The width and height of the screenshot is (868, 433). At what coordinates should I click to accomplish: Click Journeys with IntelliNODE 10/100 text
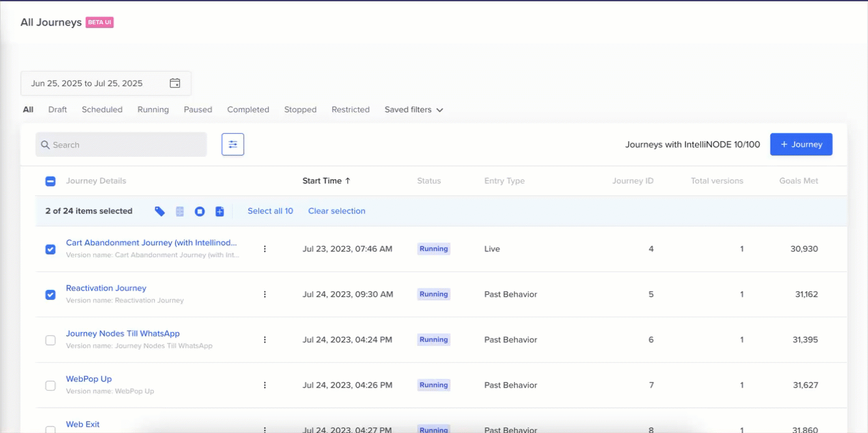[692, 144]
